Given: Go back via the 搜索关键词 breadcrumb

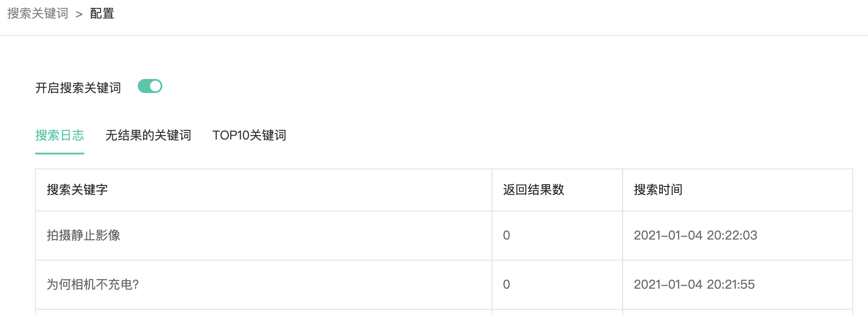Looking at the screenshot, I should [x=38, y=14].
